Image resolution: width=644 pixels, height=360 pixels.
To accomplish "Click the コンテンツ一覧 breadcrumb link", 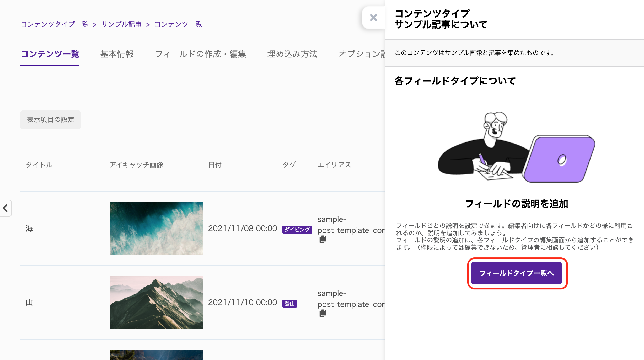I will pos(178,24).
